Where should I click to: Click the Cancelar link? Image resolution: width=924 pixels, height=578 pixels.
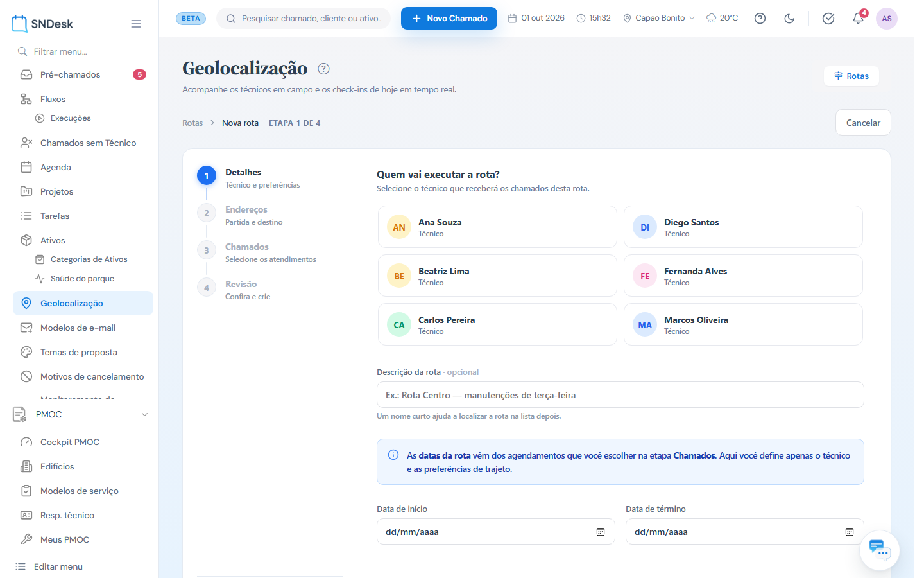pyautogui.click(x=863, y=123)
